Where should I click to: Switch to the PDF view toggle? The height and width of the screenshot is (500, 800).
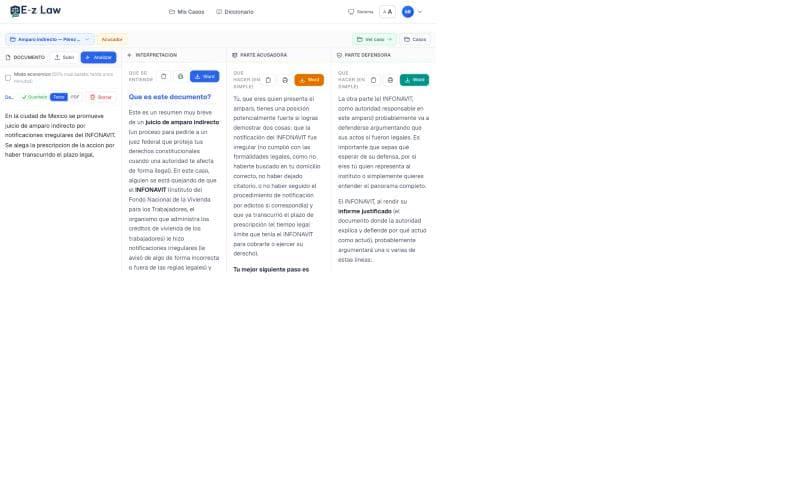click(x=75, y=97)
